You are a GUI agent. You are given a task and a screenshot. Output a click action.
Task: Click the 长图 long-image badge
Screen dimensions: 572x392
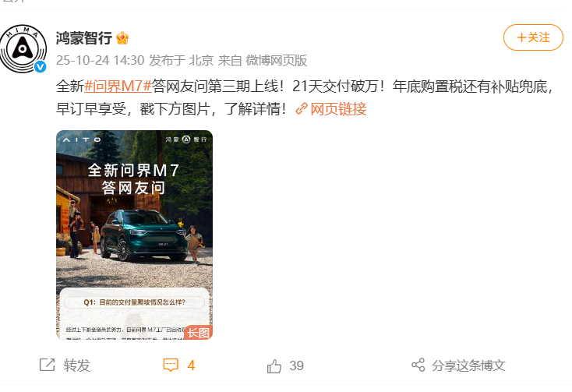pyautogui.click(x=199, y=332)
